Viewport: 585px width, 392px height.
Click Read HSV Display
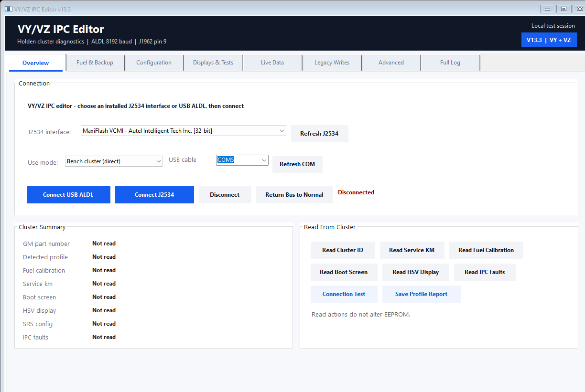416,272
